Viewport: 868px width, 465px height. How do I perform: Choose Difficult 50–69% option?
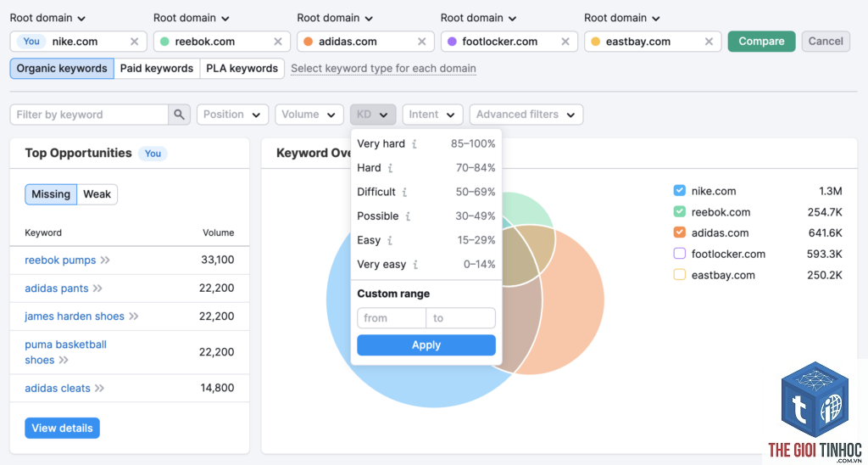(x=426, y=193)
